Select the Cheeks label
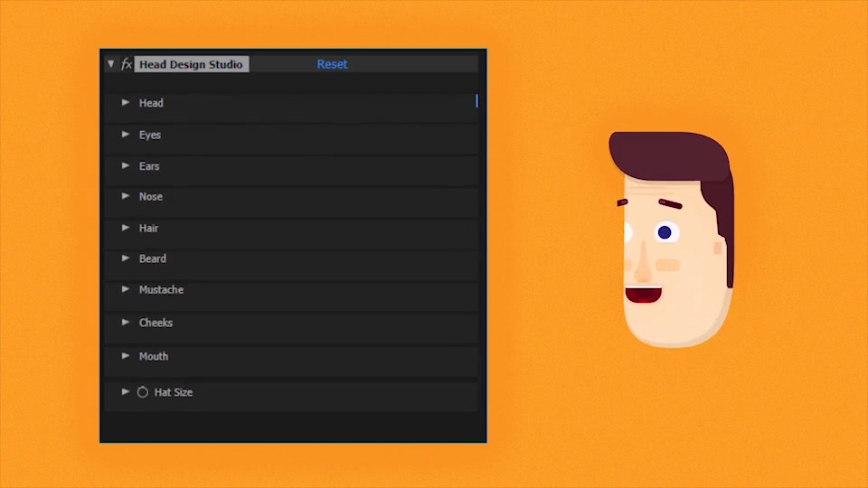 pos(156,323)
